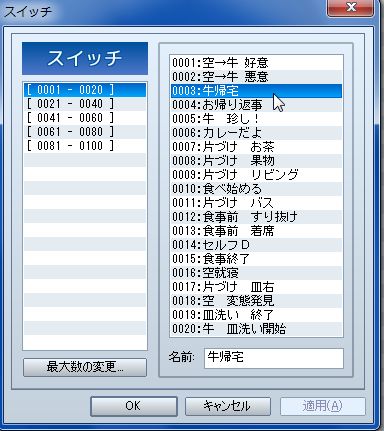Select switch 0011:片づけ バス
This screenshot has height=431, width=384.
pyautogui.click(x=256, y=203)
